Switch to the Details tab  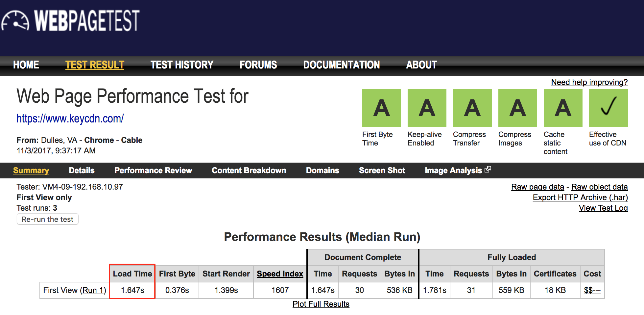(x=82, y=171)
